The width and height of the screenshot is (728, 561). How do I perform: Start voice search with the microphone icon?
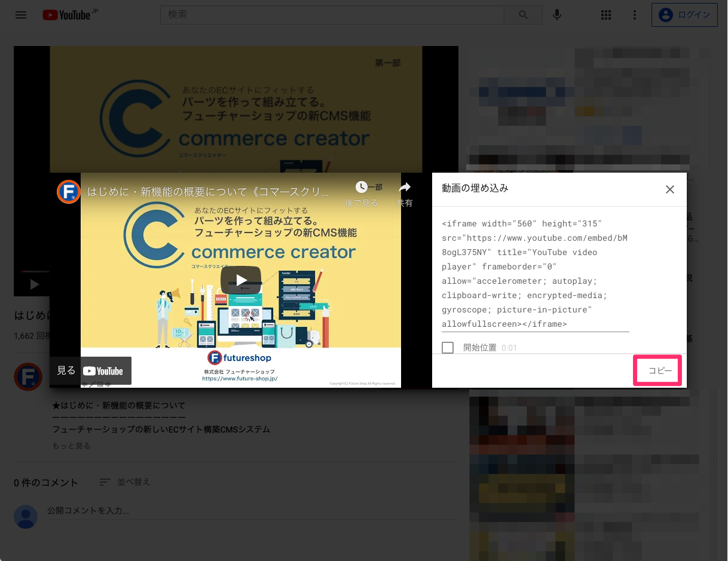point(557,15)
